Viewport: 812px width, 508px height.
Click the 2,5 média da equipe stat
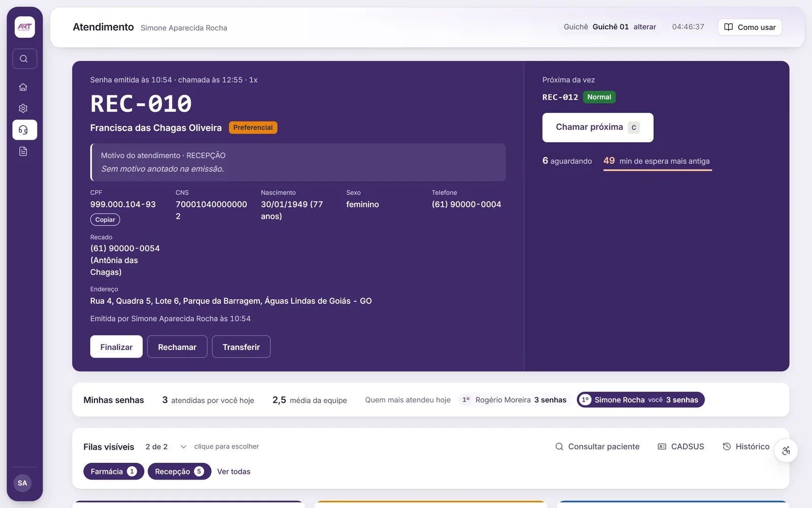310,400
